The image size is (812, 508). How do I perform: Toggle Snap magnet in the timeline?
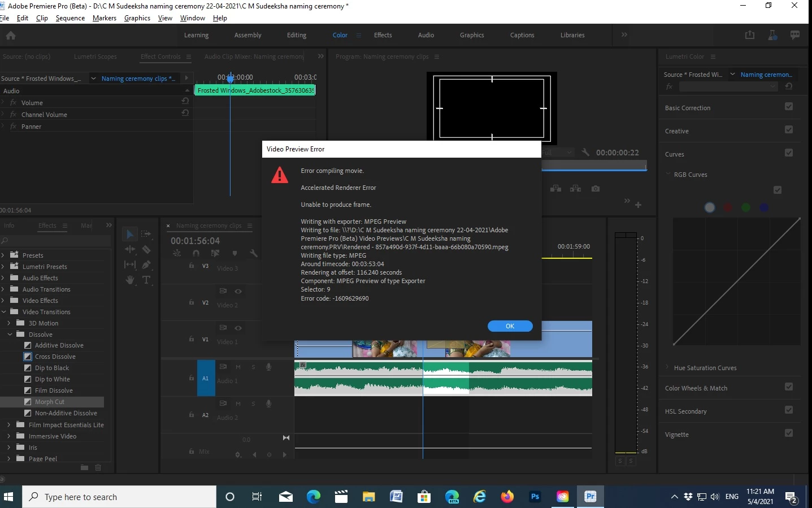coord(196,254)
